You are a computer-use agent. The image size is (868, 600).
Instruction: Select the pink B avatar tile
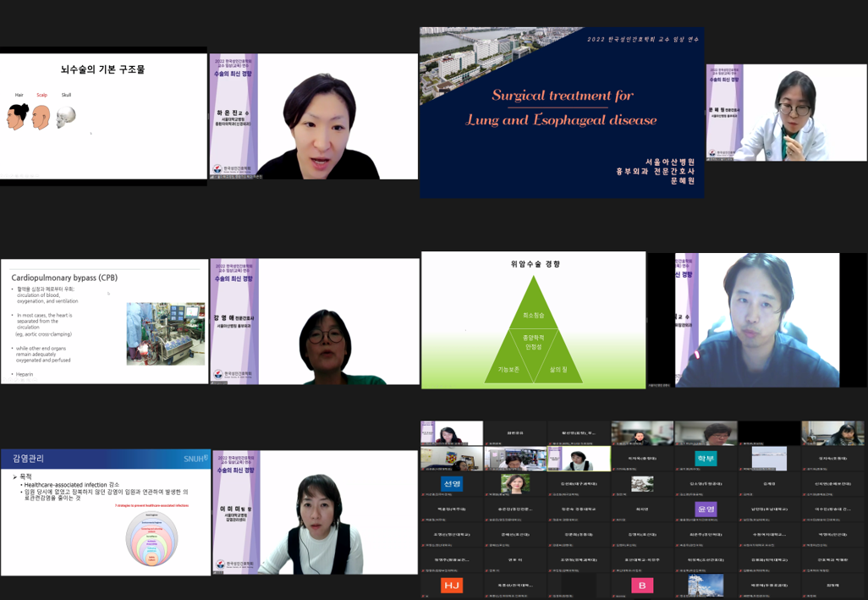642,586
